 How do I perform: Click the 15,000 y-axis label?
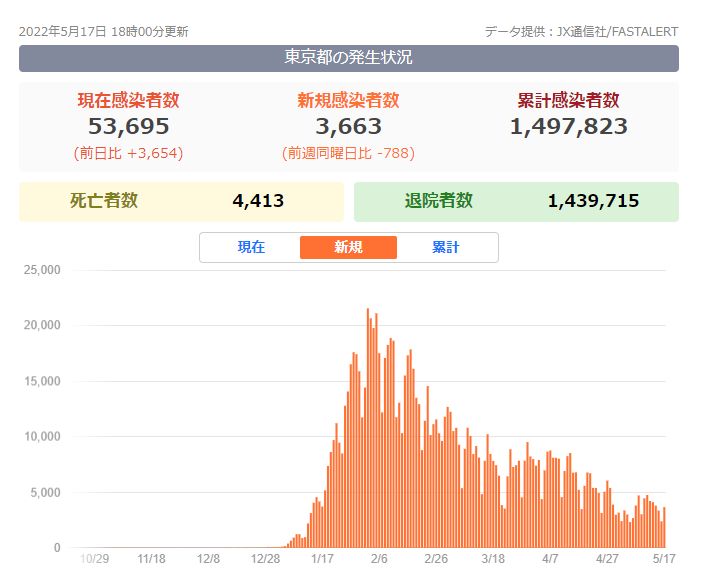point(42,381)
